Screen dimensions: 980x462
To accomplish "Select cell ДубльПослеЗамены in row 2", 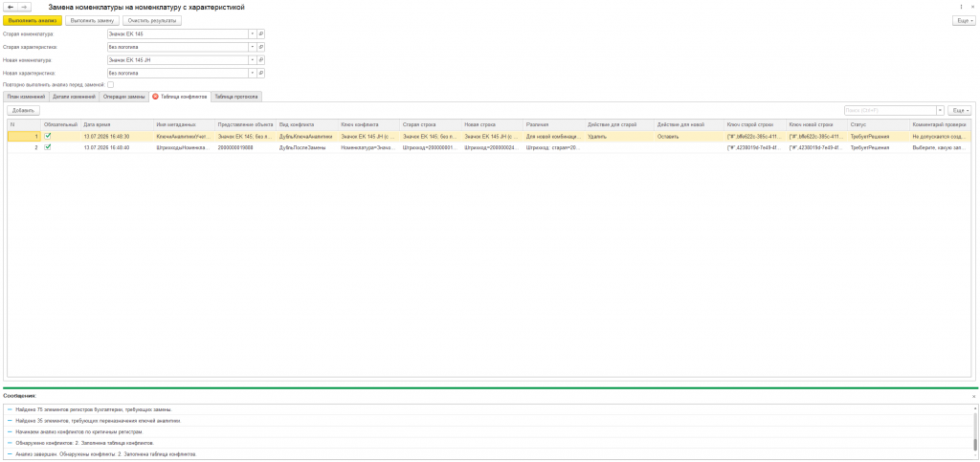I will [307, 148].
